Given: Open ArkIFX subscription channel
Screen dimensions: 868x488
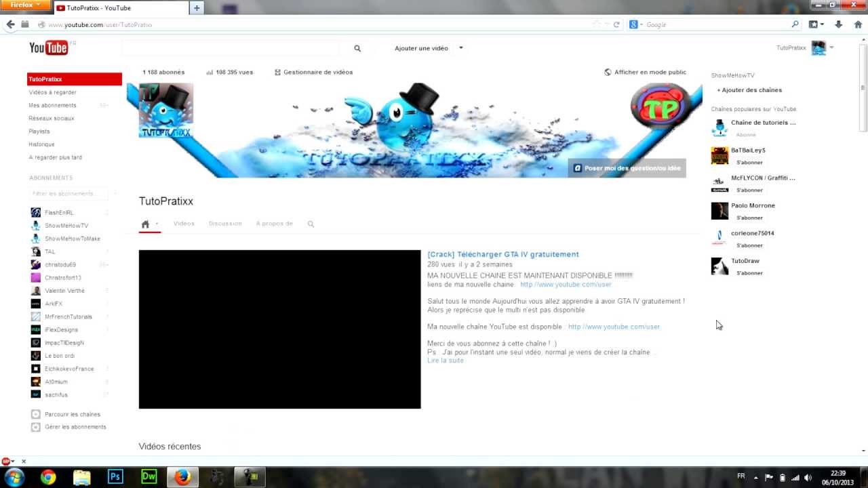Looking at the screenshot, I should coord(53,304).
